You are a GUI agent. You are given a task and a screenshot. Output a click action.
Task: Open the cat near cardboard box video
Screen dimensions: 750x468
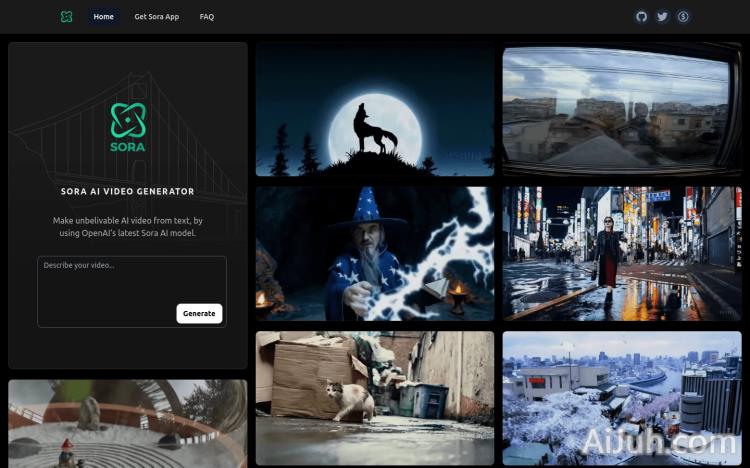(x=375, y=398)
